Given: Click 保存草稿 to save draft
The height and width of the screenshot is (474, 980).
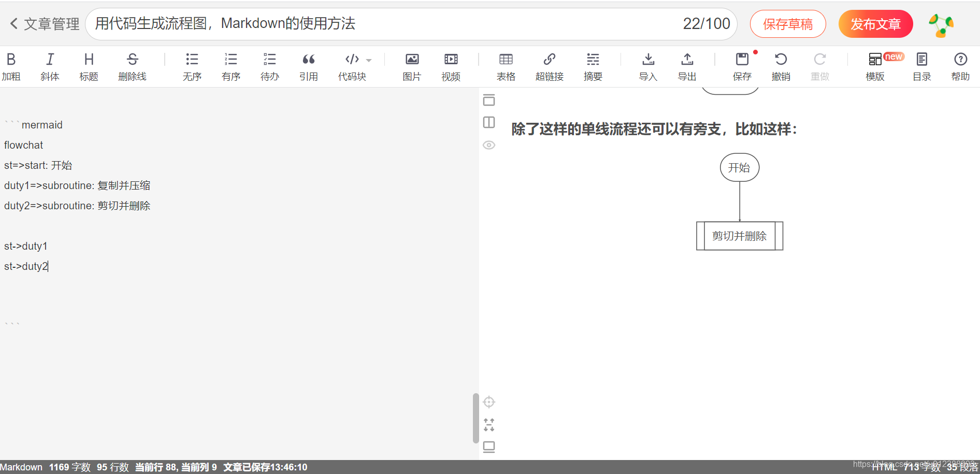Looking at the screenshot, I should click(788, 24).
